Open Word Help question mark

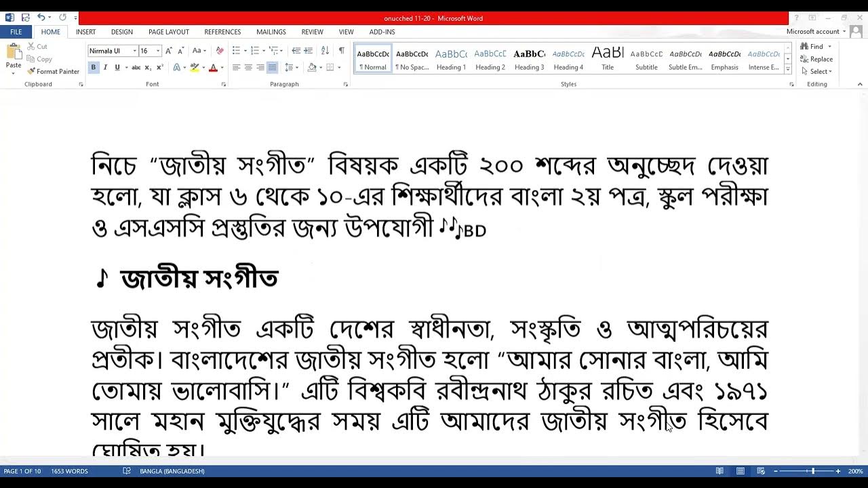796,18
